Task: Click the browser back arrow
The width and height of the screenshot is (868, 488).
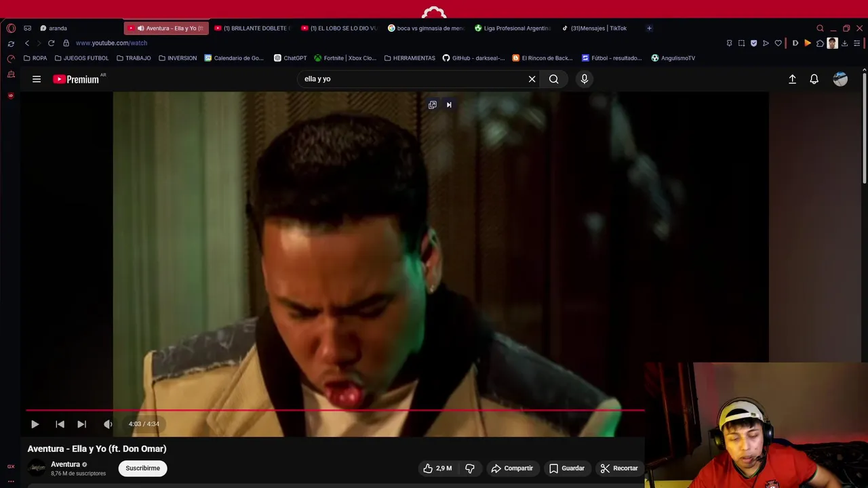Action: coord(27,43)
